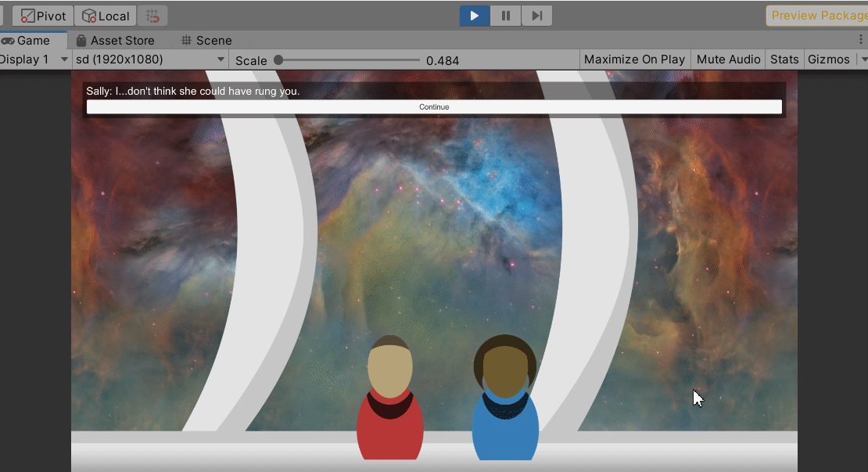The height and width of the screenshot is (472, 868).
Task: Enable Mute Audio
Action: pyautogui.click(x=728, y=59)
